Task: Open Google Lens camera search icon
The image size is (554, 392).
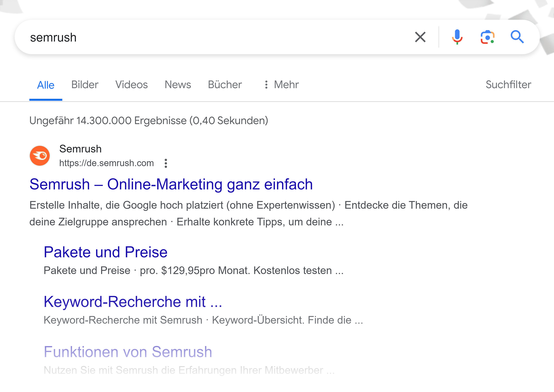Action: pyautogui.click(x=487, y=37)
